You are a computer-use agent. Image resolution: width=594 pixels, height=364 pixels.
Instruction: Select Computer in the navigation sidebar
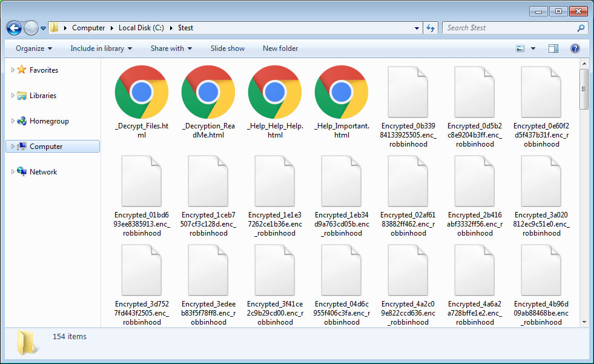click(47, 146)
